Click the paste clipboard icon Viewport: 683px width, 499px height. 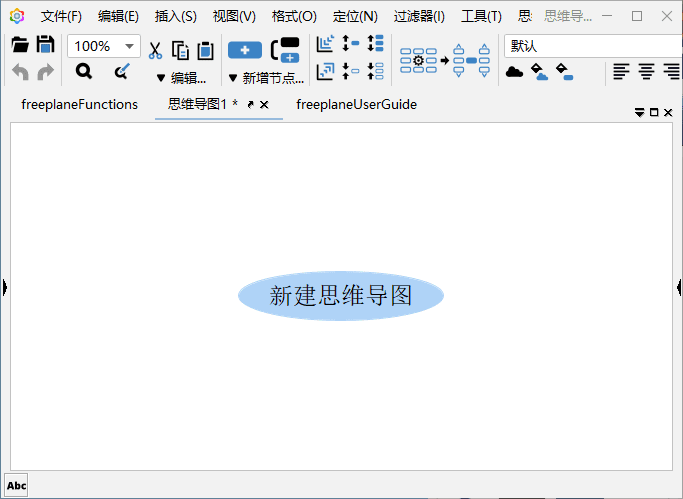[205, 51]
